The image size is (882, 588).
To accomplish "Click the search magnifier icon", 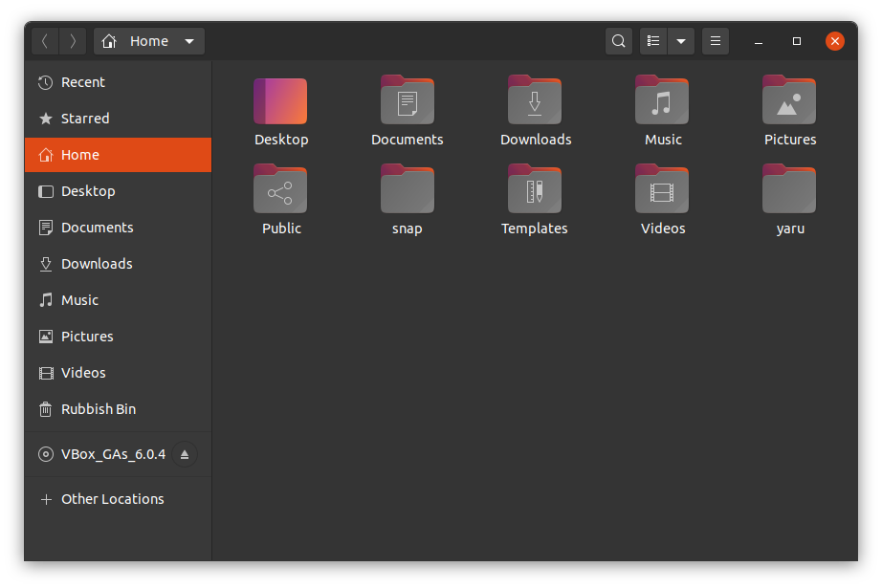I will [x=619, y=41].
